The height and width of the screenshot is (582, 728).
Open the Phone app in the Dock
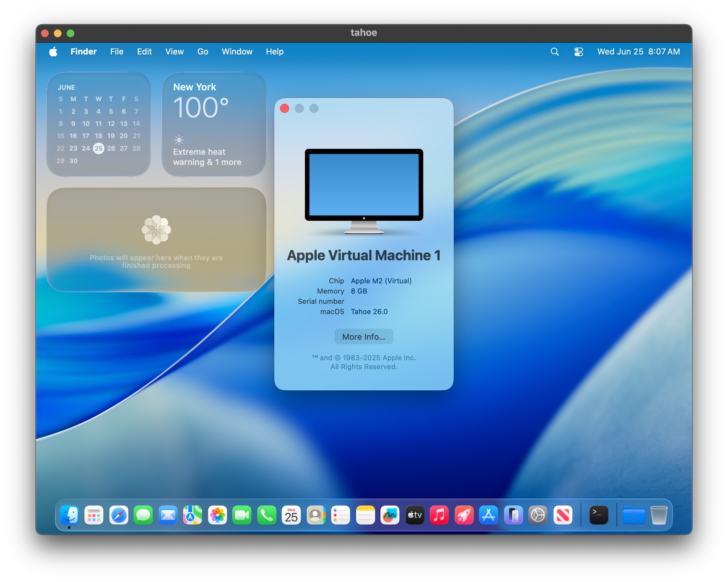point(267,515)
